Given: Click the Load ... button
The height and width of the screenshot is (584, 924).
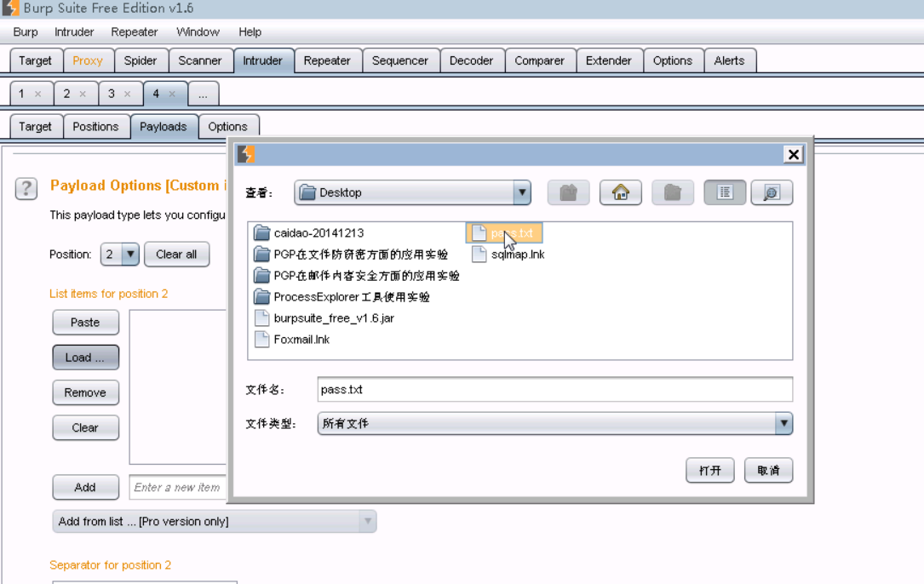Looking at the screenshot, I should 85,357.
